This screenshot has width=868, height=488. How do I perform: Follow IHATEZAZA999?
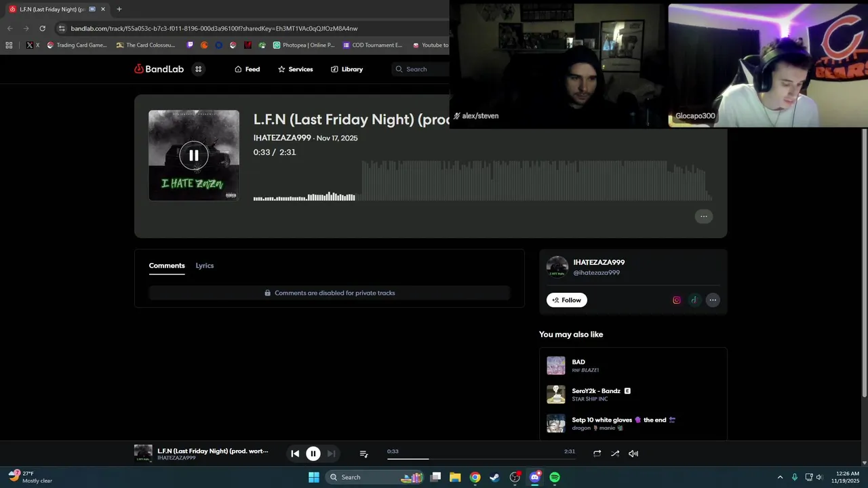point(567,300)
